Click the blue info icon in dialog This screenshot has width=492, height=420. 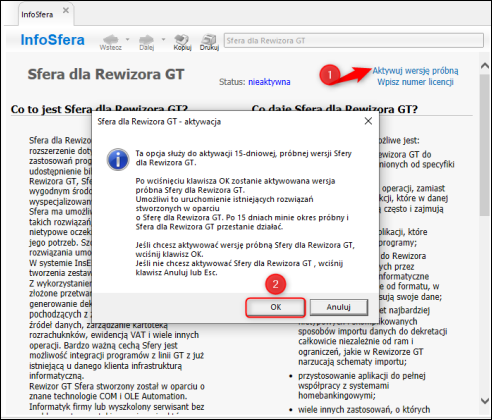pyautogui.click(x=118, y=160)
